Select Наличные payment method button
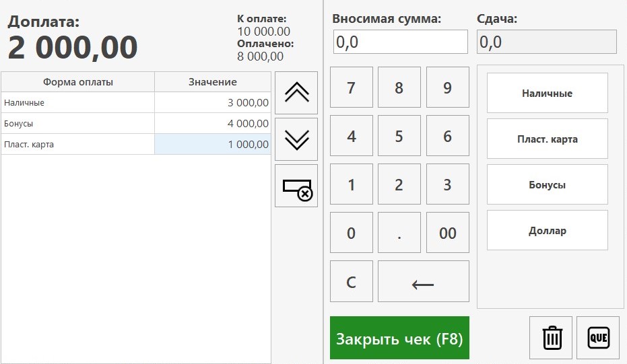 (x=547, y=93)
